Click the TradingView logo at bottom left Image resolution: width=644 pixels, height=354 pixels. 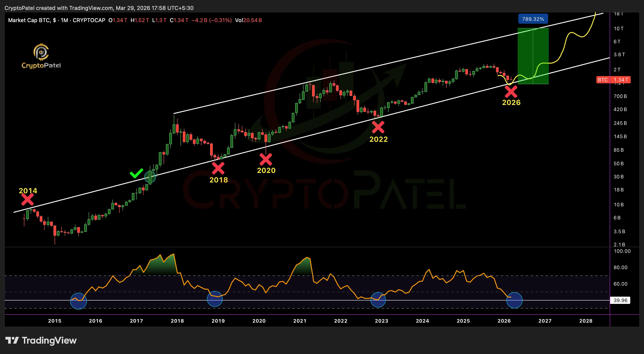[x=41, y=340]
